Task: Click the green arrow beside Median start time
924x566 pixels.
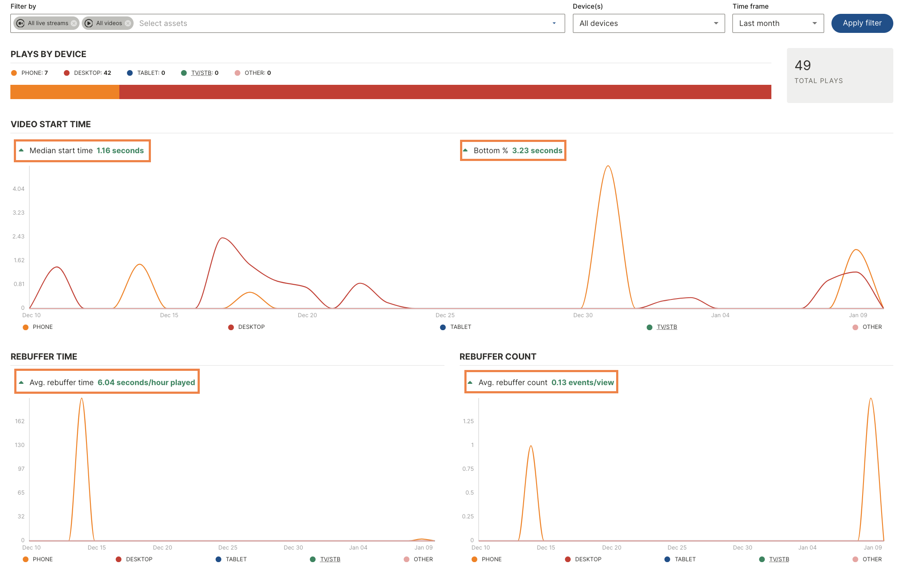Action: pyautogui.click(x=21, y=150)
